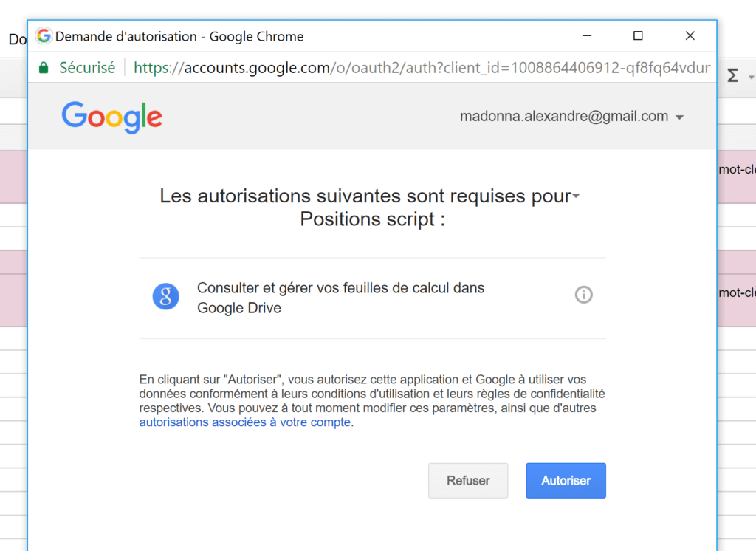Click the "Positions script" heading text
756x551 pixels.
click(x=372, y=219)
